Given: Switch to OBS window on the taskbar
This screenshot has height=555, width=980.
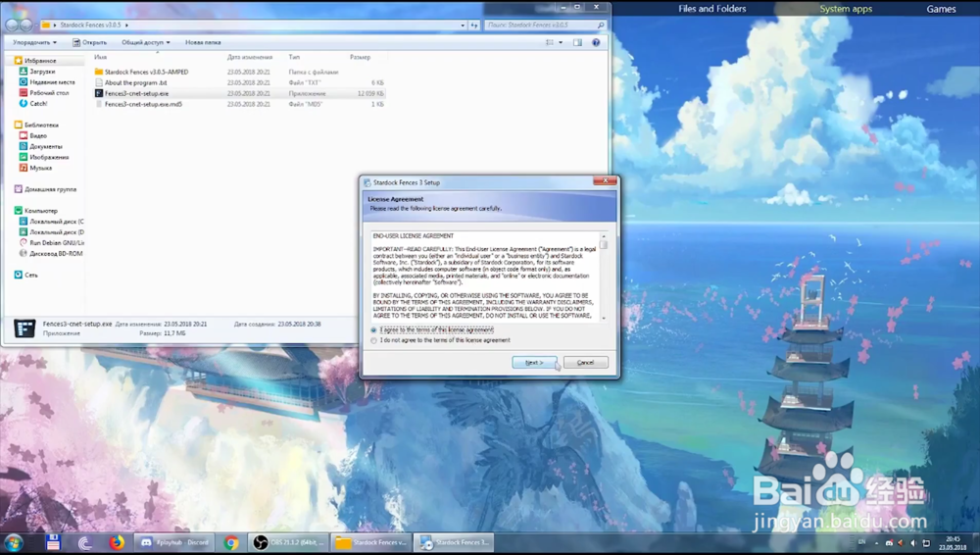Looking at the screenshot, I should (x=288, y=542).
